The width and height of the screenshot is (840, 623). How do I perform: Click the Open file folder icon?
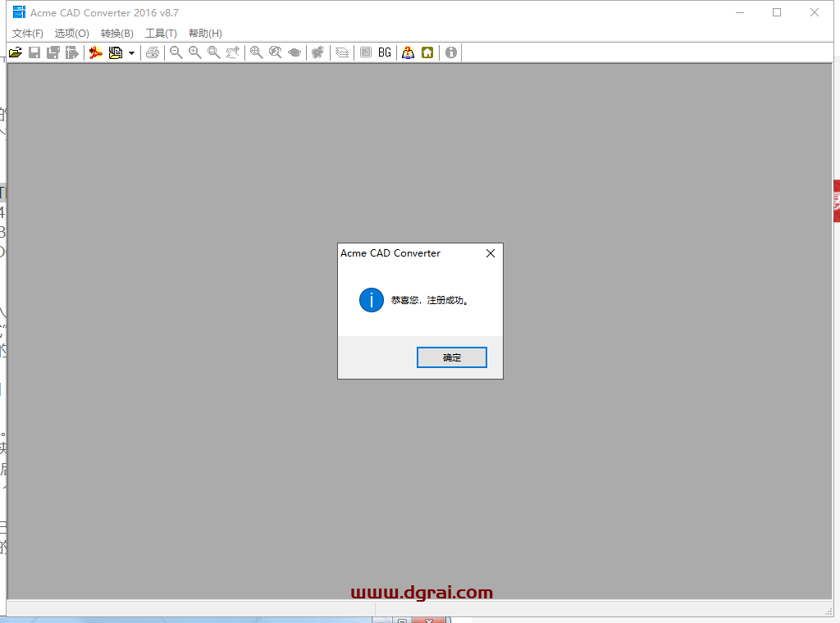[16, 52]
